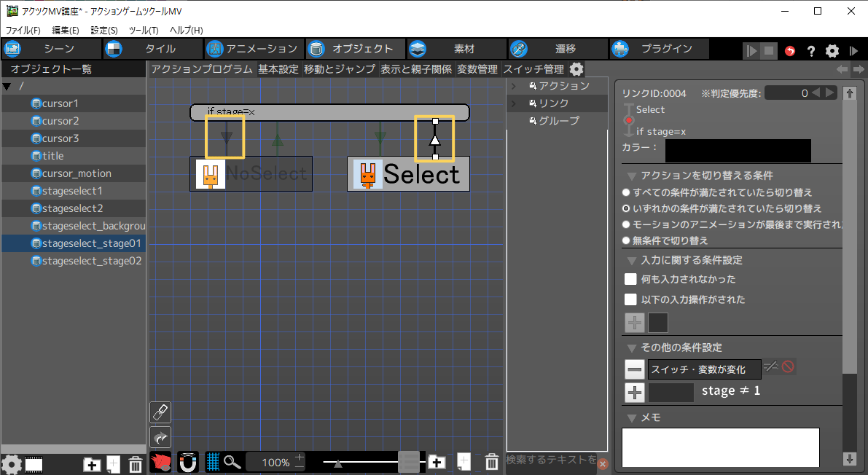Add new folder in object list panel

point(92,464)
